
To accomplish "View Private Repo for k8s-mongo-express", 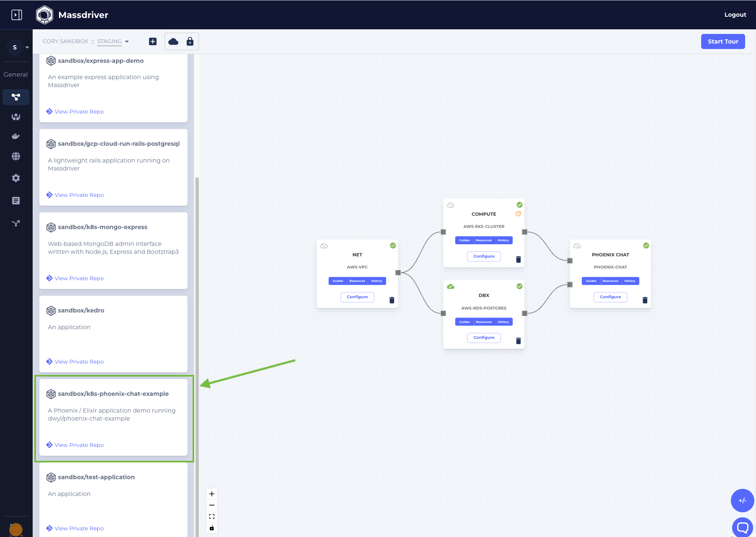I will click(75, 279).
